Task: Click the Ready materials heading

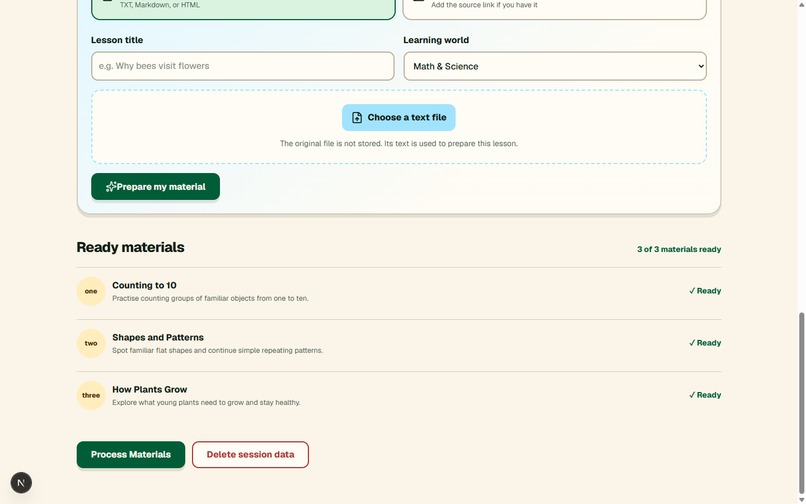Action: (131, 247)
